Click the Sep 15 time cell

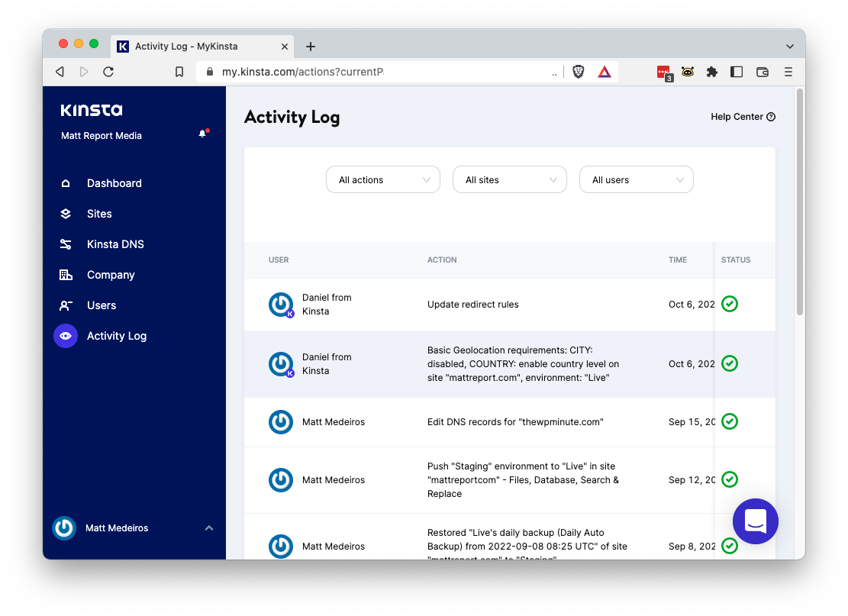click(x=692, y=422)
